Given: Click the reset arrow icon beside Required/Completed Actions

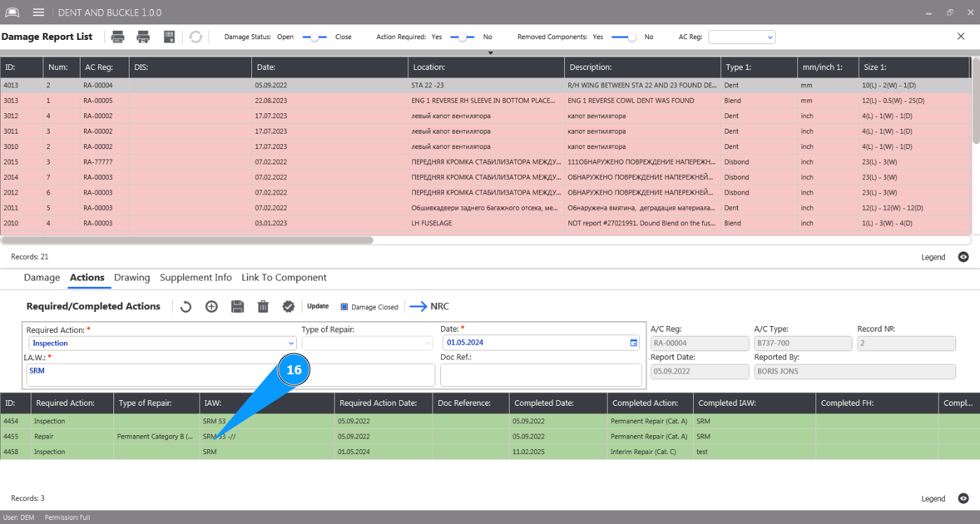Looking at the screenshot, I should pos(186,306).
